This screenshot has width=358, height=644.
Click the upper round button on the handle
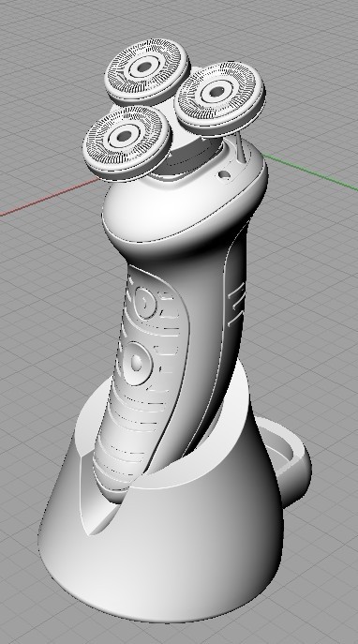click(x=145, y=304)
